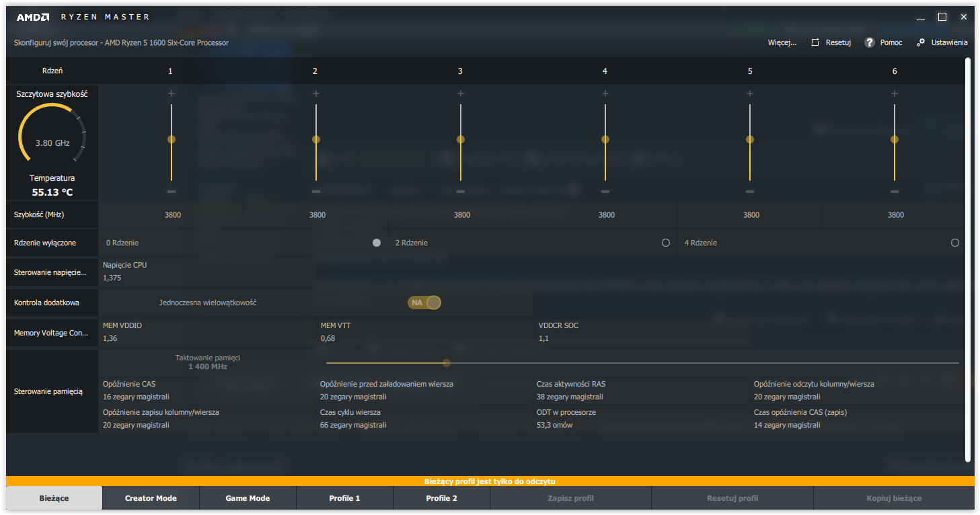
Task: Click the Opóźnienie CAS value of 16 zegary magistrali
Action: pos(136,397)
